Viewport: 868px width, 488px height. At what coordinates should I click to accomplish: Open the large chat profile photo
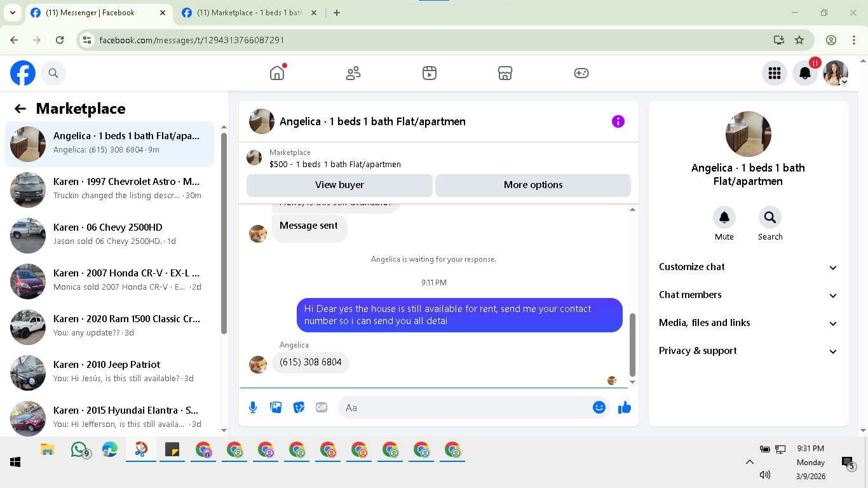(748, 134)
